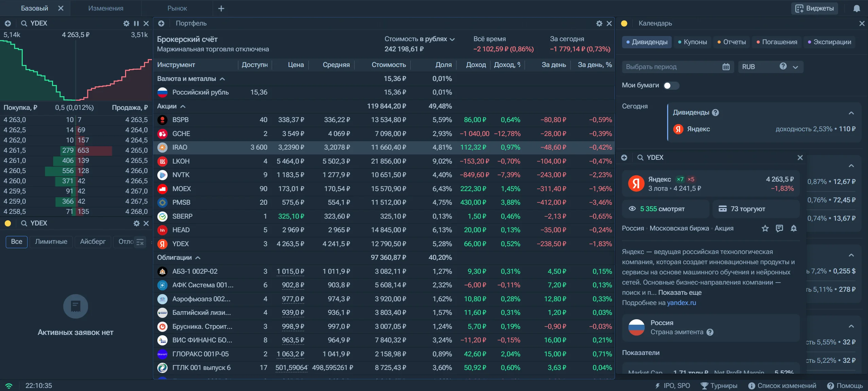Collapse the Облигации group
Viewport: 868px width, 391px height.
click(198, 258)
